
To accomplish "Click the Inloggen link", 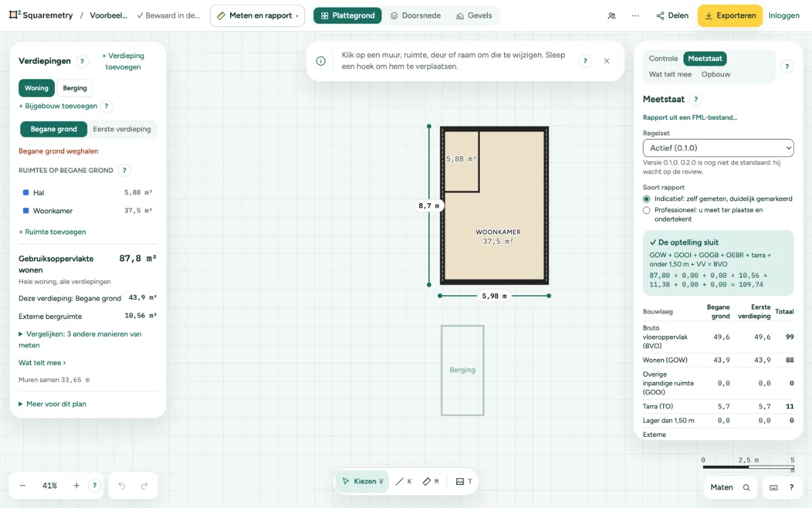I will 784,16.
